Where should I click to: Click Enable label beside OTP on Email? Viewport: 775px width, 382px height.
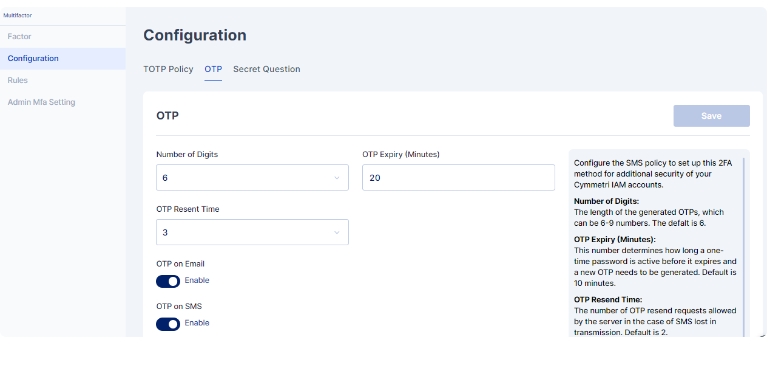pyautogui.click(x=197, y=280)
